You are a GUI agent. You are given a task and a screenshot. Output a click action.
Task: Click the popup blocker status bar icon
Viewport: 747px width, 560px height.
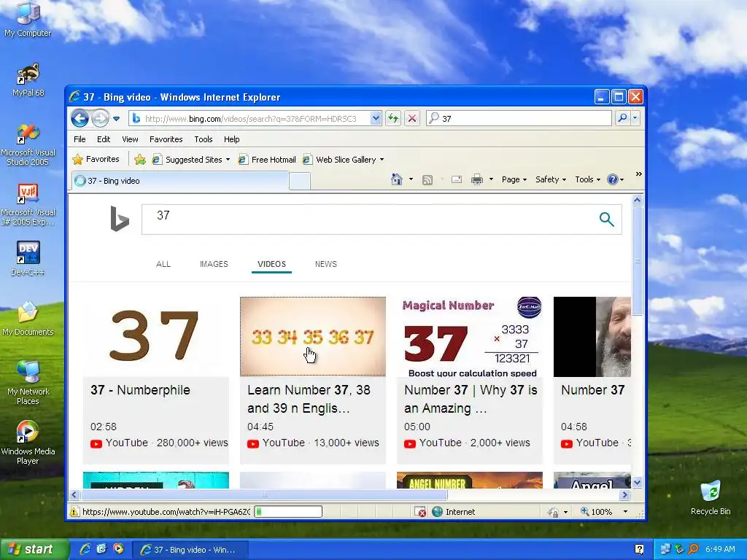pos(420,512)
